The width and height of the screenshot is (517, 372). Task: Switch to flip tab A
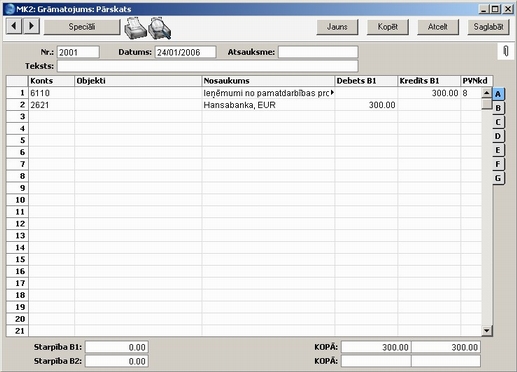[x=498, y=94]
